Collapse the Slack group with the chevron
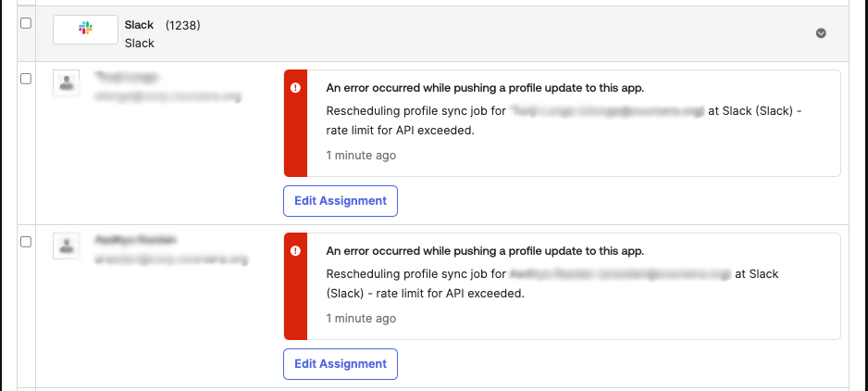 [821, 33]
